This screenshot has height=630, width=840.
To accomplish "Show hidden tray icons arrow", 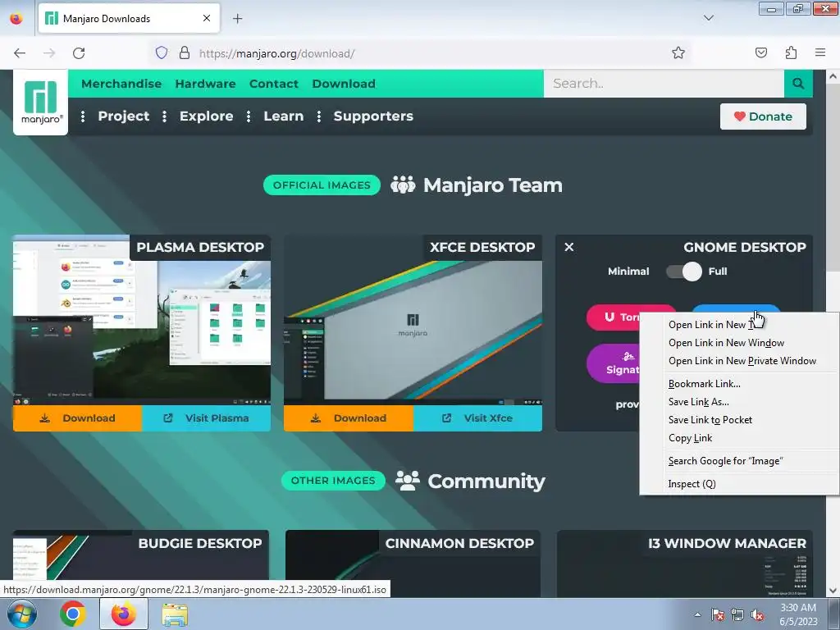I will [697, 614].
